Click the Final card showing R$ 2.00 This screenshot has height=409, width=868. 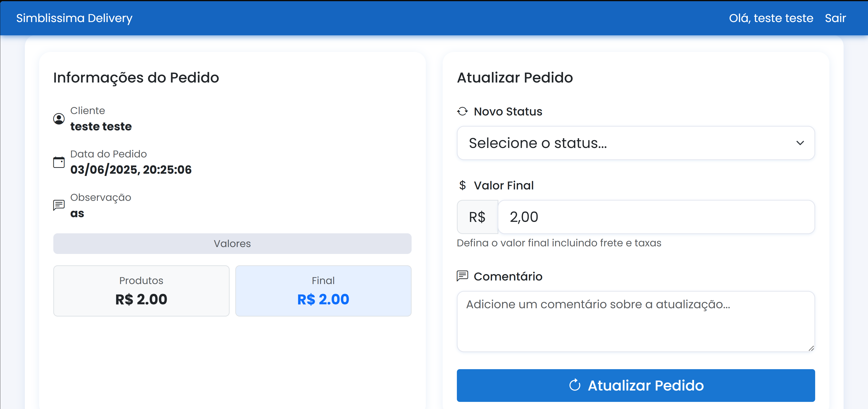pos(323,291)
